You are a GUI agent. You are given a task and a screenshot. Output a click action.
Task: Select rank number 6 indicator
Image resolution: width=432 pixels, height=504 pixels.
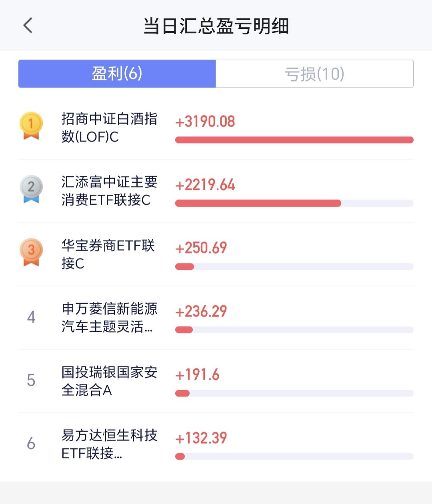(31, 444)
